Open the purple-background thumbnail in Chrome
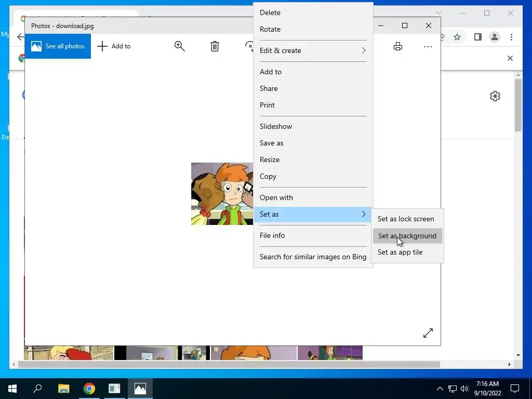 [330, 353]
